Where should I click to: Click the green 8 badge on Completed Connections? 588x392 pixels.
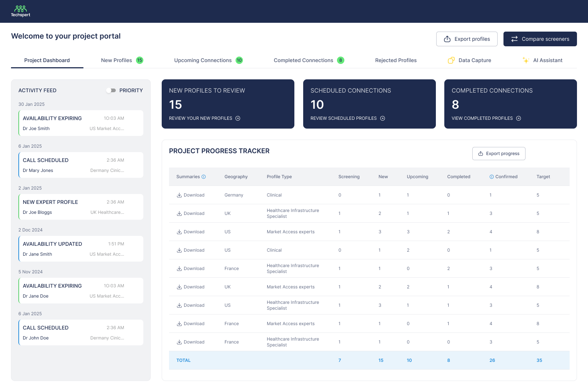tap(341, 60)
